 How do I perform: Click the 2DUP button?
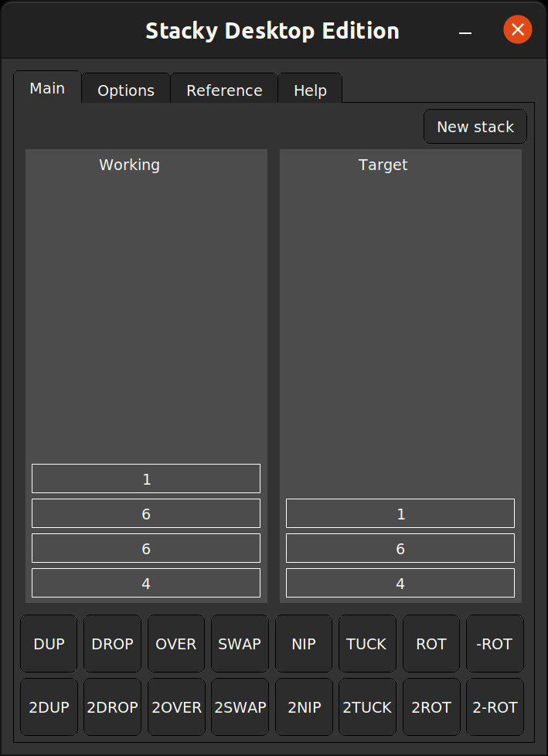pos(48,707)
